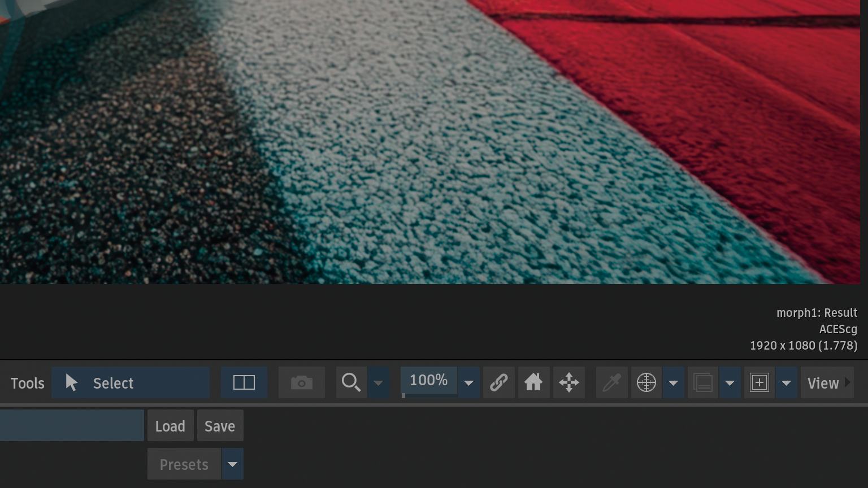Click the camera snapshot icon
868x488 pixels.
click(x=302, y=383)
